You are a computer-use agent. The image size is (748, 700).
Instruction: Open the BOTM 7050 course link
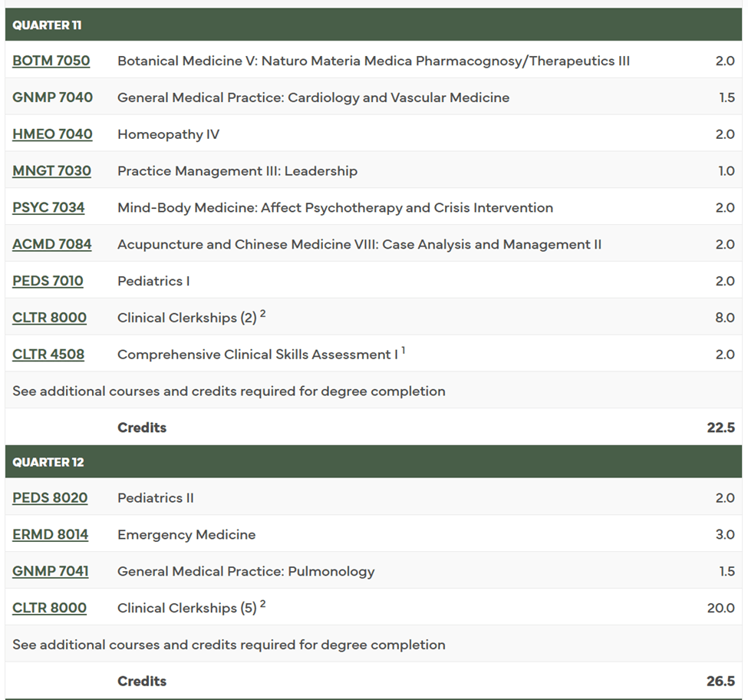pyautogui.click(x=51, y=61)
